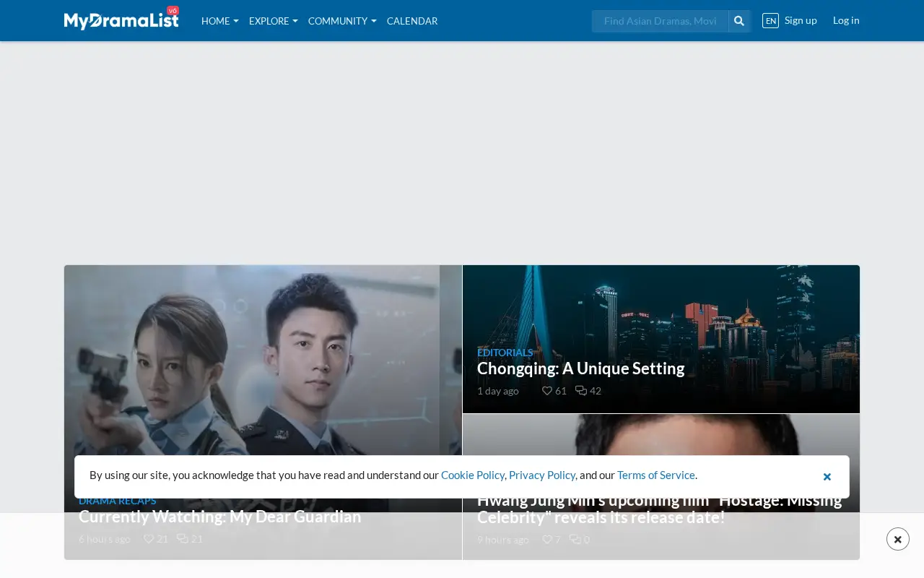
Task: Expand the EXPLORE dropdown menu
Action: pos(274,21)
